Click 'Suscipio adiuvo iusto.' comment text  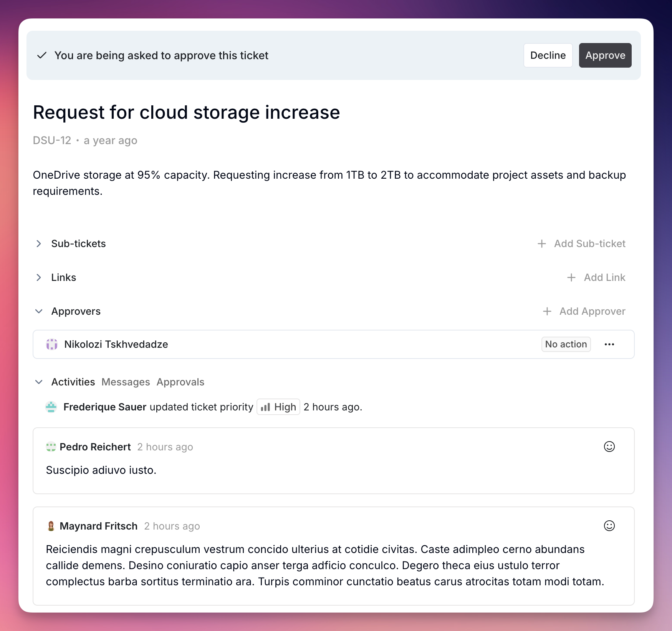coord(101,470)
